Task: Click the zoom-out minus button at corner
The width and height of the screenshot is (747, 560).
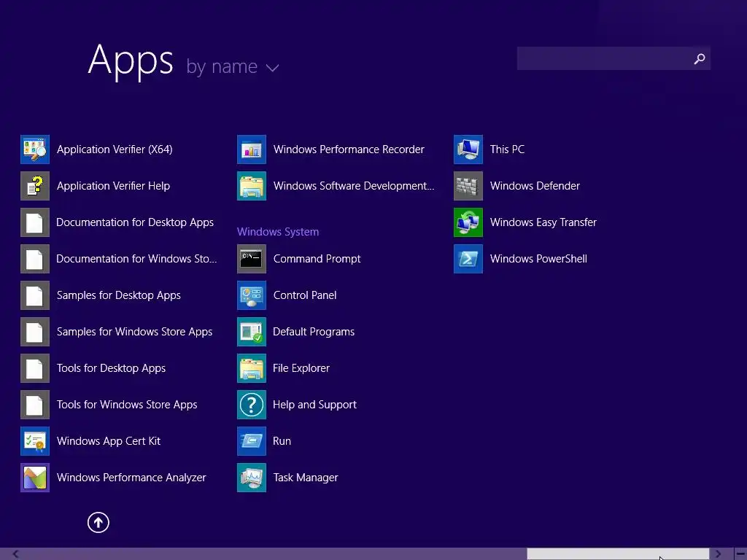Action: point(740,554)
